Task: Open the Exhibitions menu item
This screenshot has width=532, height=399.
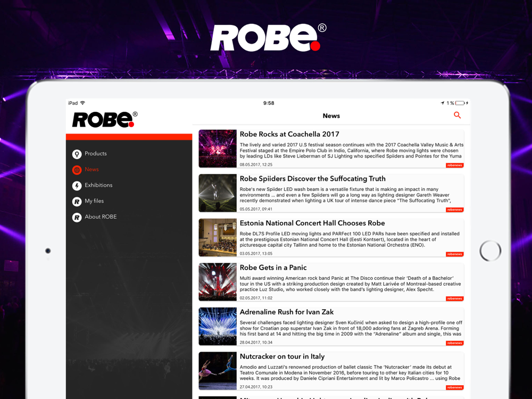Action: point(98,185)
